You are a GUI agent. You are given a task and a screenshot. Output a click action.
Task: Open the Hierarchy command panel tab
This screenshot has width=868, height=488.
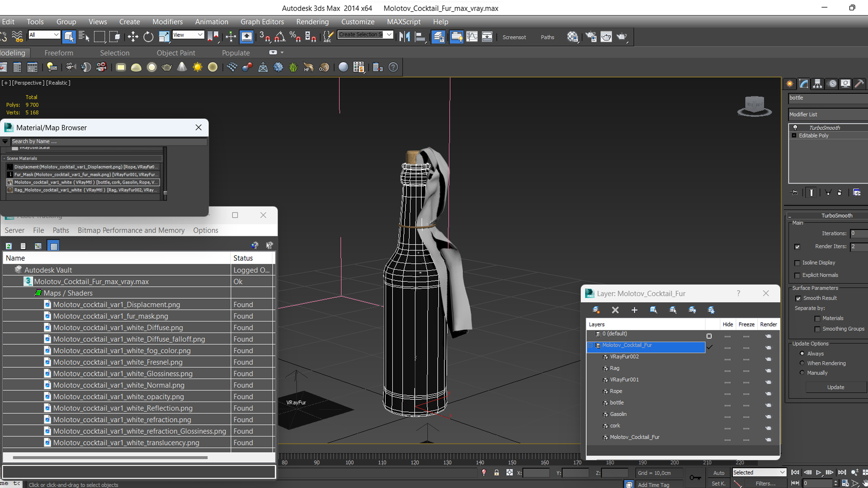pyautogui.click(x=817, y=84)
